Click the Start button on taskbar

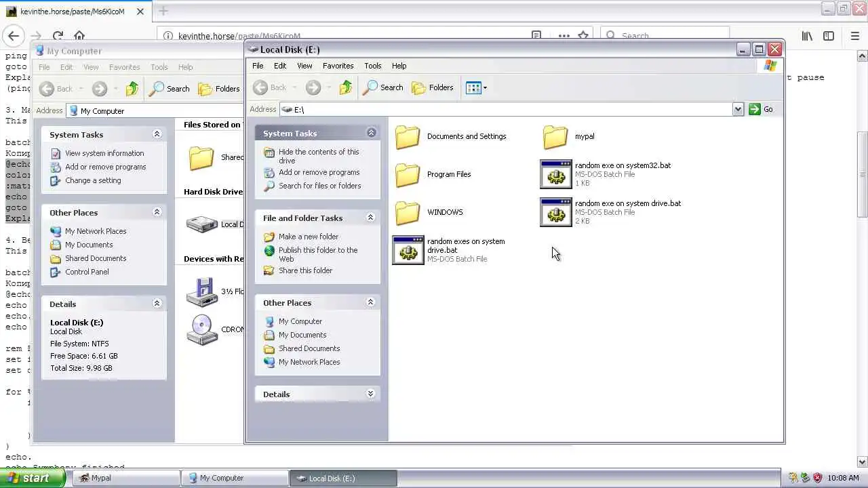click(x=33, y=478)
